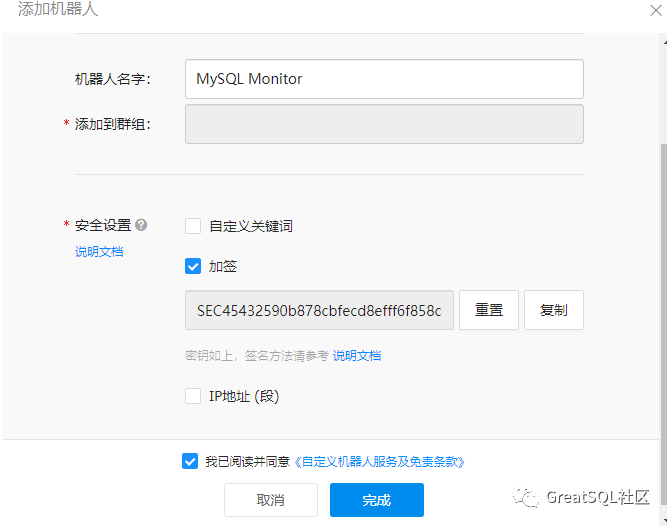Click the 取消 button
Image resolution: width=671 pixels, height=527 pixels.
[270, 500]
